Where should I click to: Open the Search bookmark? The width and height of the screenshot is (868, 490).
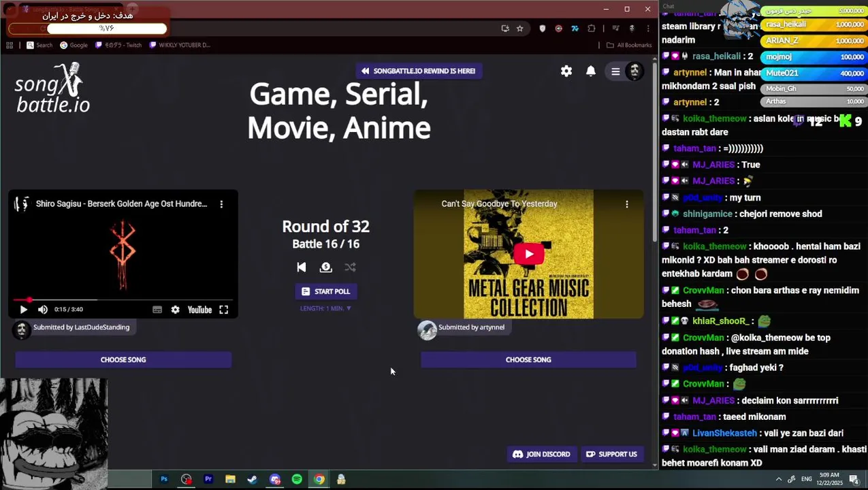[x=39, y=45]
